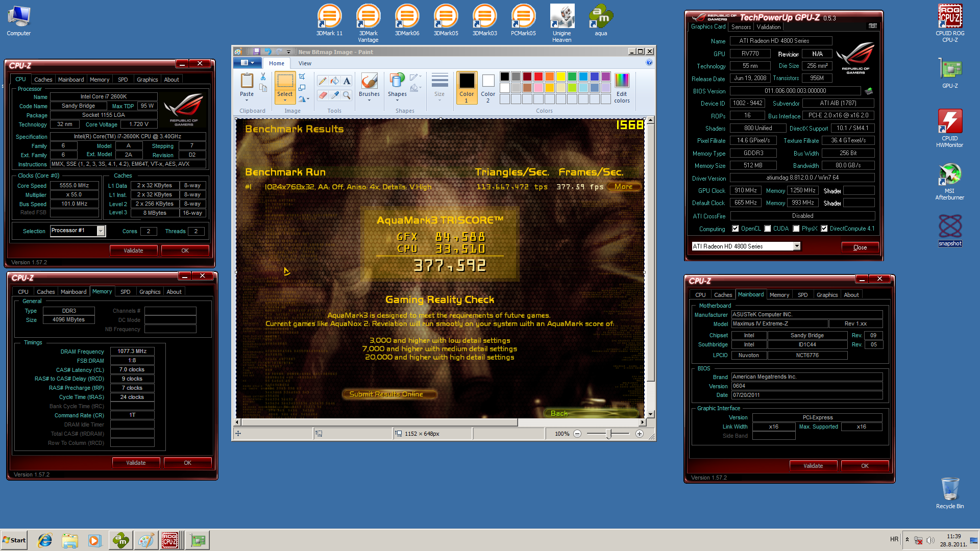Open Caches tab in top-left CPU-Z window

[x=43, y=80]
